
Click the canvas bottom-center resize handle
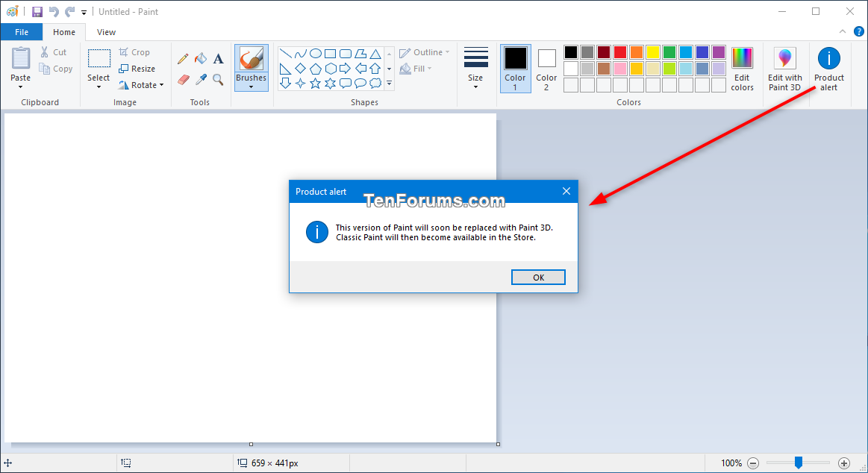(252, 444)
